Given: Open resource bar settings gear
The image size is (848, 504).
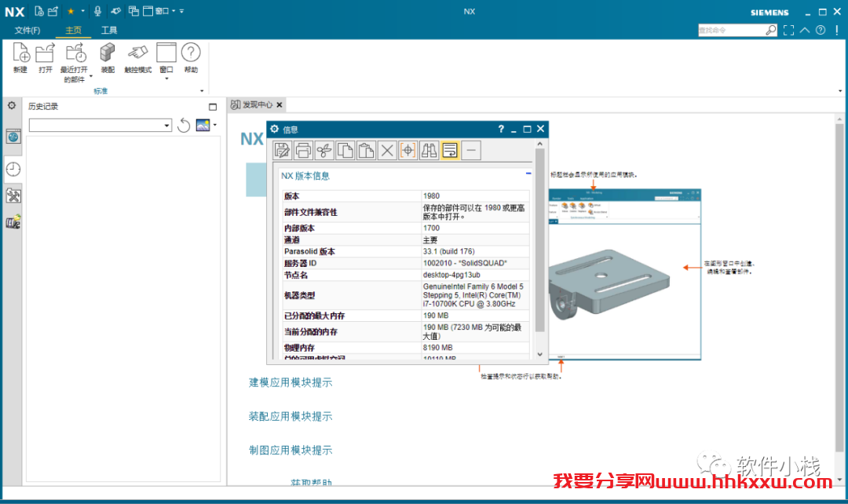Looking at the screenshot, I should (x=12, y=106).
